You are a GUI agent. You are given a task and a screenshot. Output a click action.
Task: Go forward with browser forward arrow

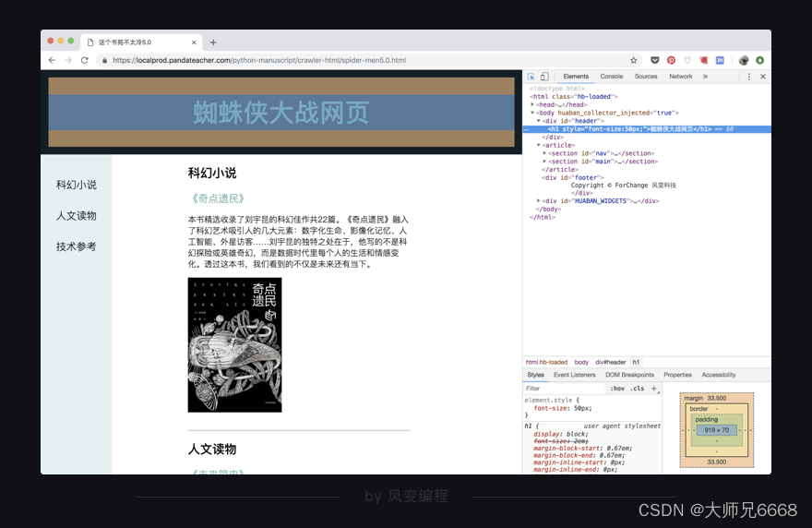click(68, 60)
